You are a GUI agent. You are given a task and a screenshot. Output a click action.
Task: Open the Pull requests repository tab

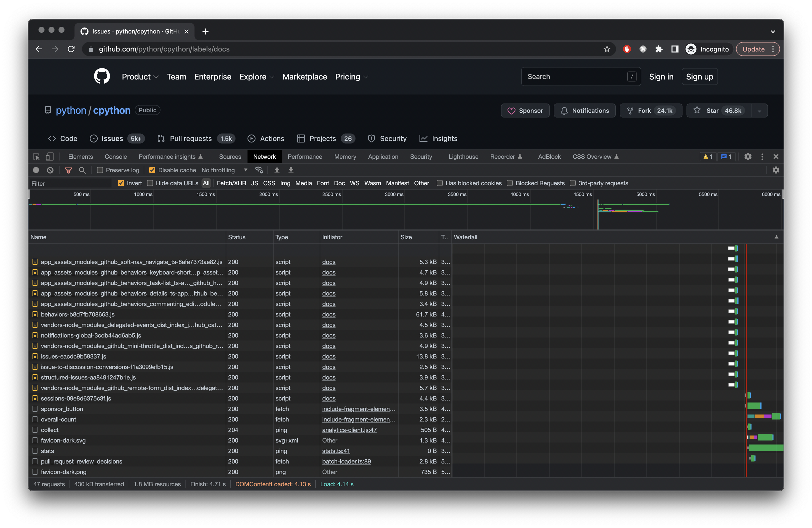coord(196,138)
